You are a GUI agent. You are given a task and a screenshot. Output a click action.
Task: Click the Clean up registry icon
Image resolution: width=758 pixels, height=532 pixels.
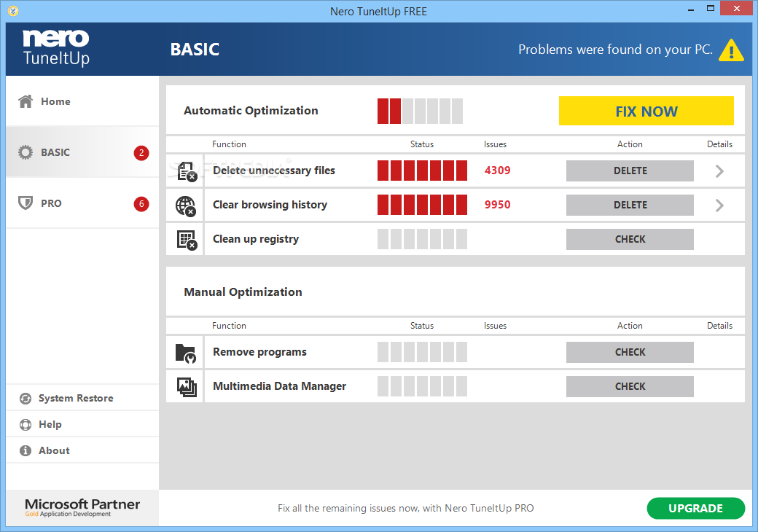(187, 240)
